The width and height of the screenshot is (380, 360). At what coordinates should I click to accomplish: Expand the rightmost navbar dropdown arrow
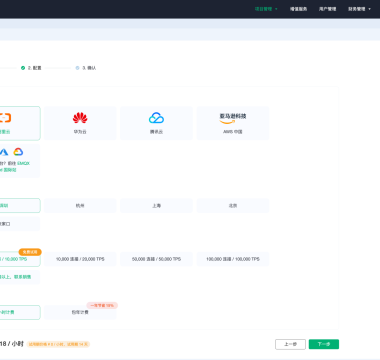point(369,9)
